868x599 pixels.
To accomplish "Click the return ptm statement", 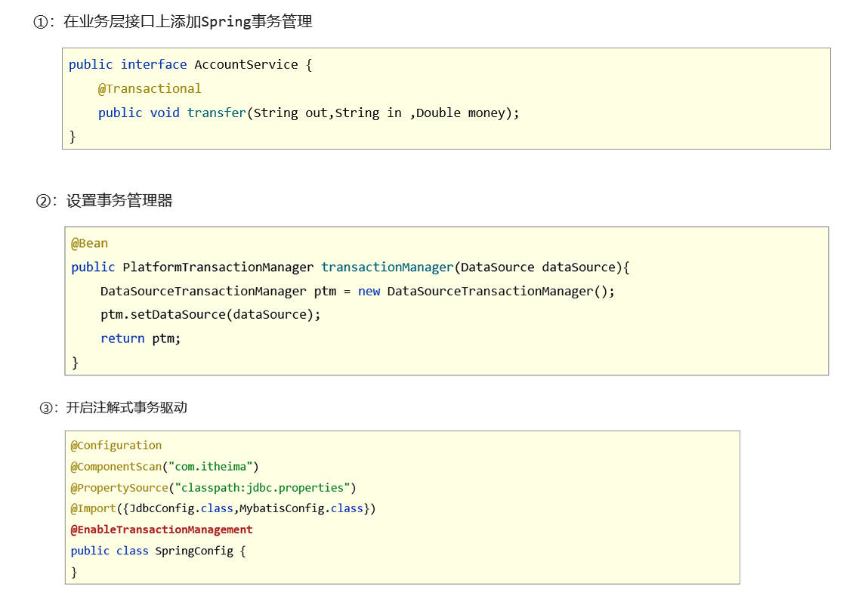I will tap(141, 338).
